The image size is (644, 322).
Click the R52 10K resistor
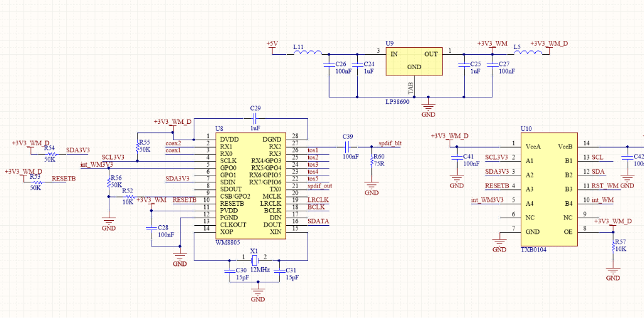pyautogui.click(x=128, y=196)
